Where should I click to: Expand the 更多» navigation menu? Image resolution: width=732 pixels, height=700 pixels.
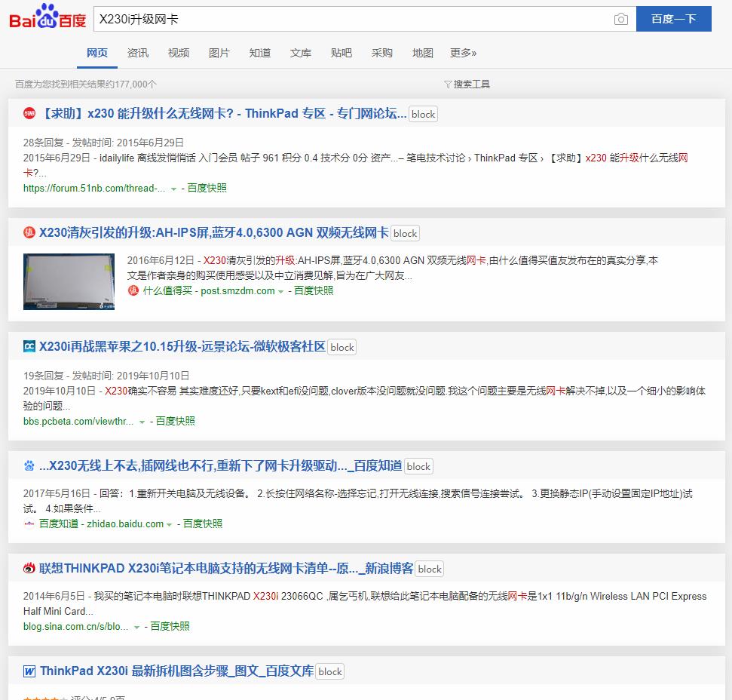point(461,53)
